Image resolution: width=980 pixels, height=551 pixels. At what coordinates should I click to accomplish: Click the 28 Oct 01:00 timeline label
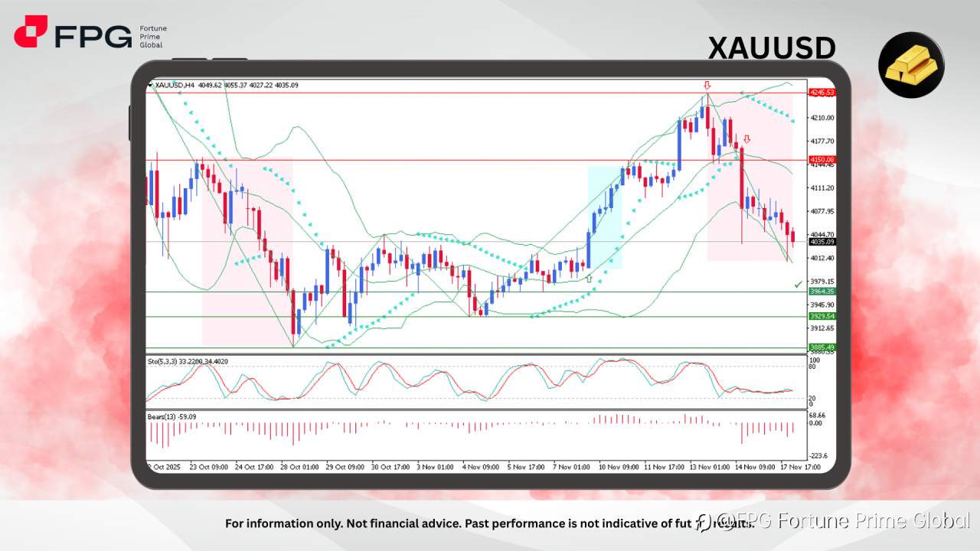tap(300, 466)
